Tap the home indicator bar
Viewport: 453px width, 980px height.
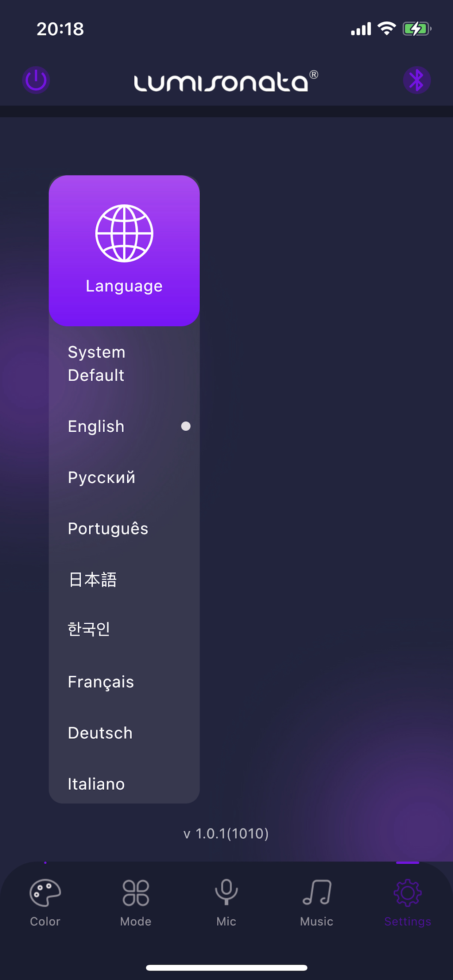pos(226,968)
